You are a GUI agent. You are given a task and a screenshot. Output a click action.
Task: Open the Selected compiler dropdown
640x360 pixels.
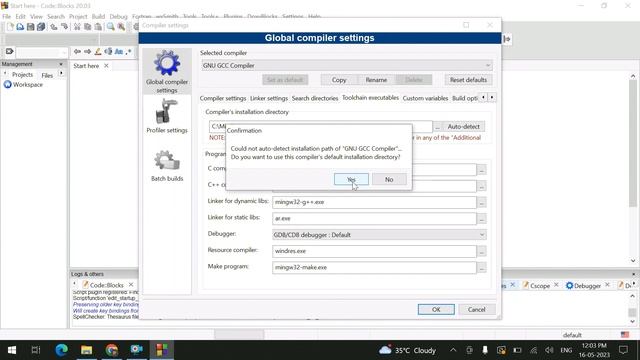347,65
